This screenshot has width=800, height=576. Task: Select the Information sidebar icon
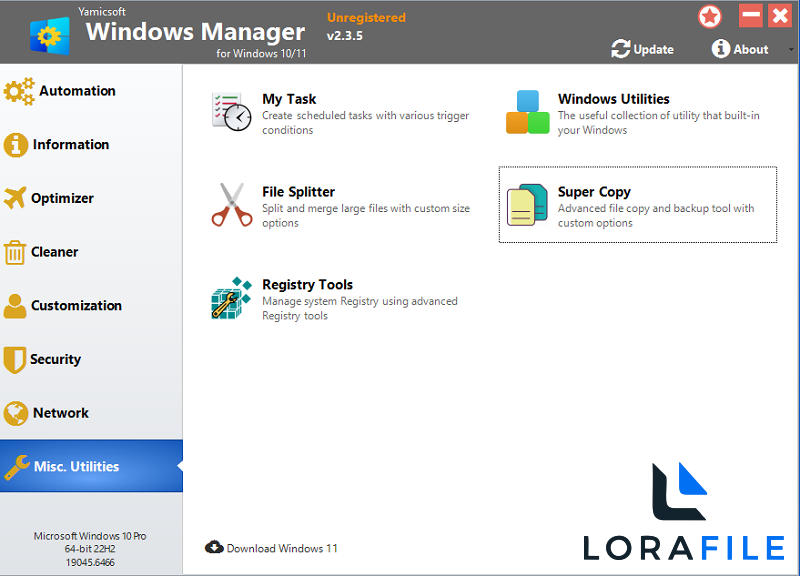[17, 144]
